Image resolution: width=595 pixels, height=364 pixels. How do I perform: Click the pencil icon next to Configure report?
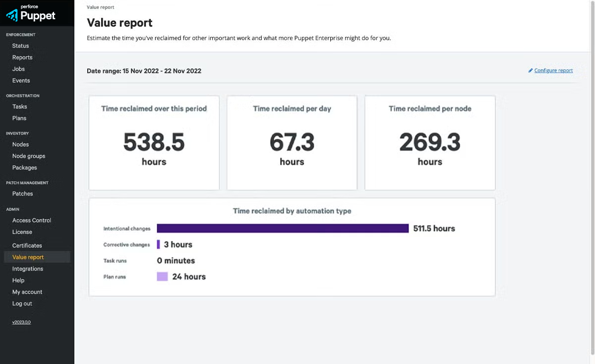click(530, 70)
